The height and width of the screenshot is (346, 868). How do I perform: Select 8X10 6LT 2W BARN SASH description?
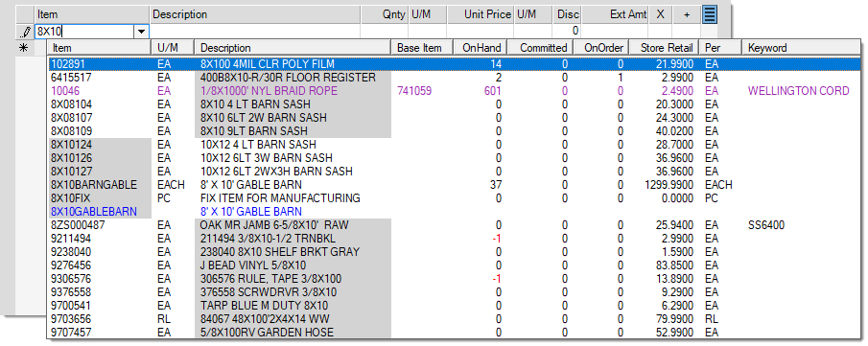point(264,117)
